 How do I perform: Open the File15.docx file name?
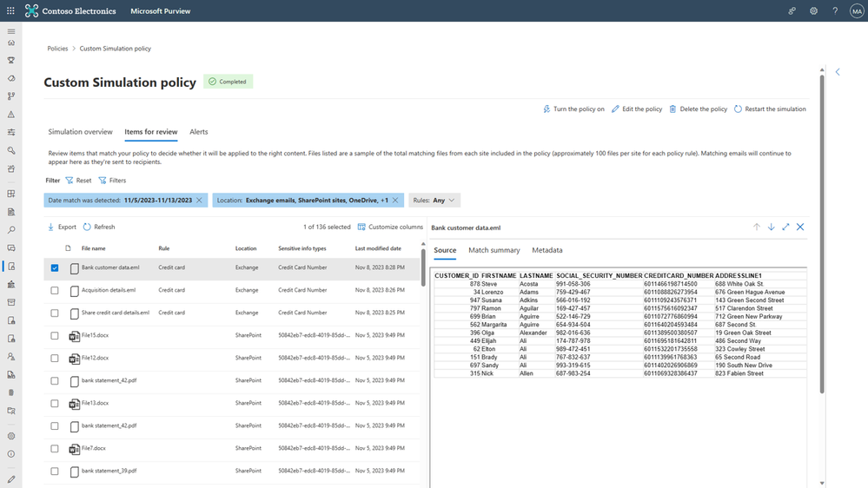[x=95, y=335]
